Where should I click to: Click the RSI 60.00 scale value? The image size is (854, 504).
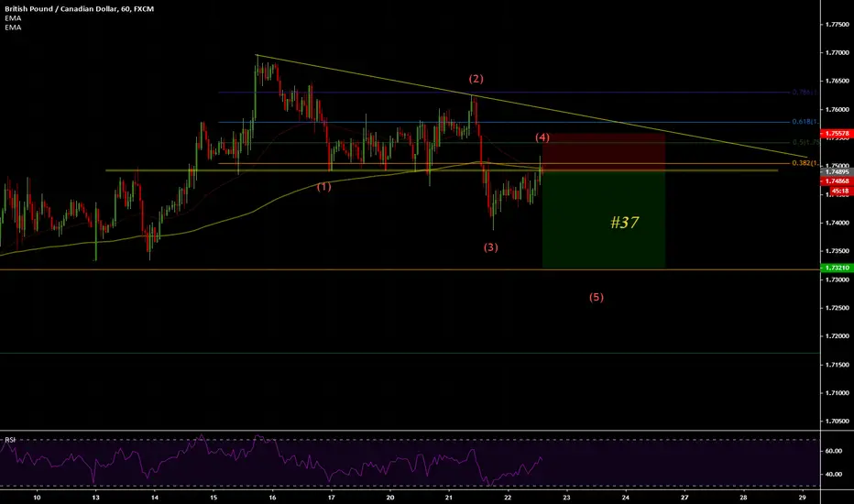(x=834, y=451)
